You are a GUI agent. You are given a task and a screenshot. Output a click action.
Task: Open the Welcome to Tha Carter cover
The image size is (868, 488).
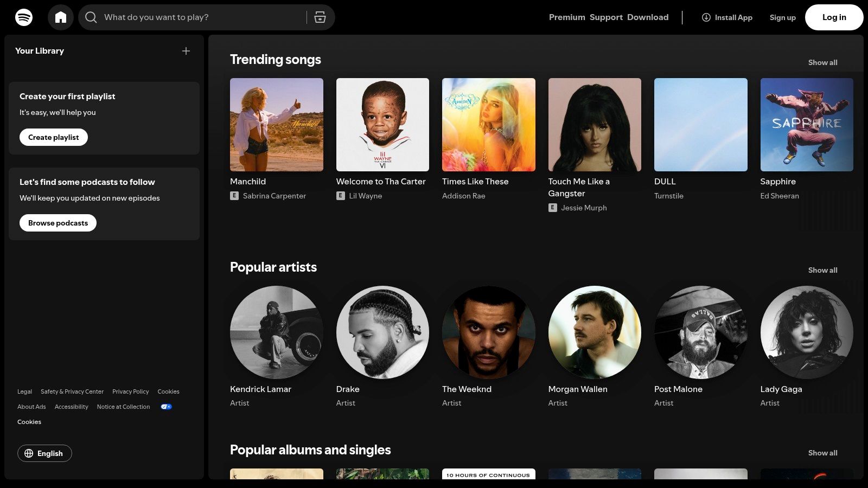click(382, 125)
